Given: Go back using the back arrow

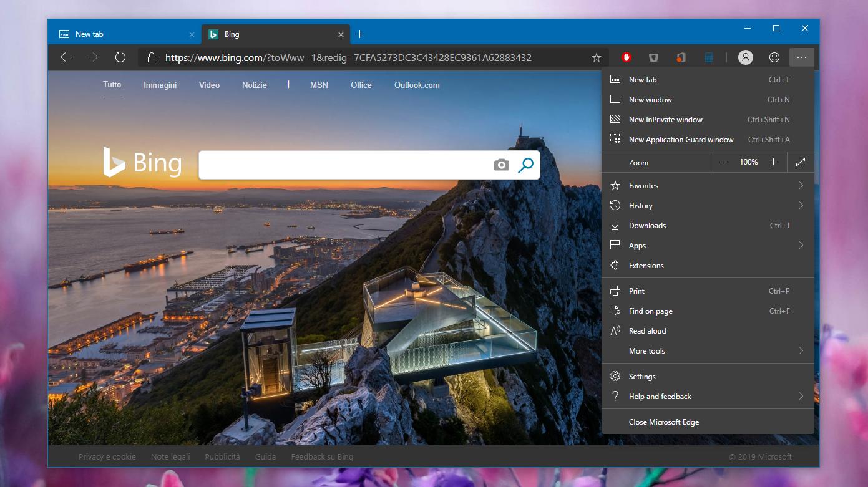Looking at the screenshot, I should coord(66,57).
